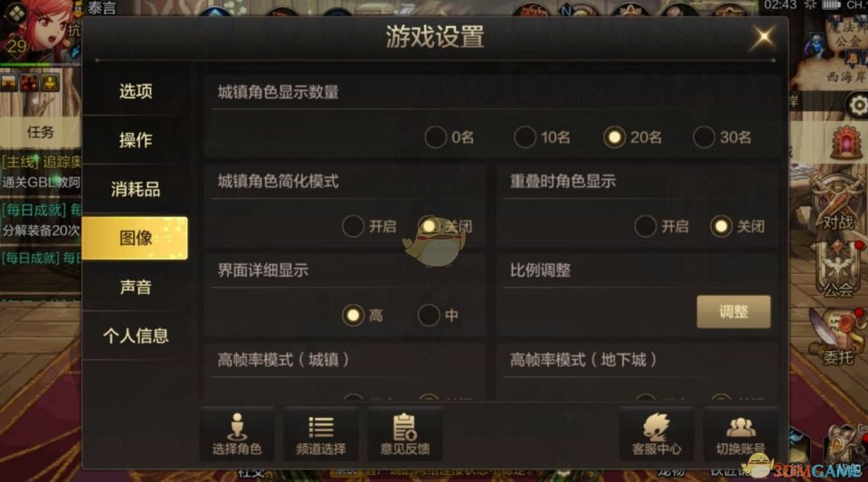Enable 开启 for 重叠时角色显示

[x=646, y=226]
